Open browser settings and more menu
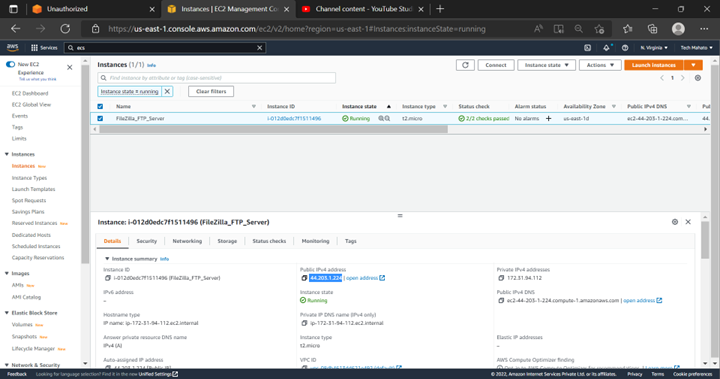The image size is (720, 379). pos(704,29)
